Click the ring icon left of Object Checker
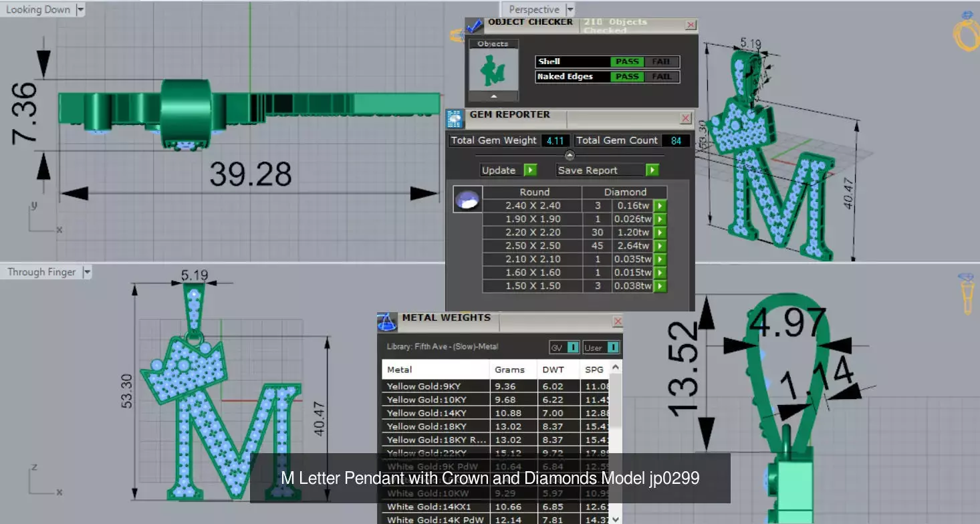The height and width of the screenshot is (524, 980). click(457, 35)
